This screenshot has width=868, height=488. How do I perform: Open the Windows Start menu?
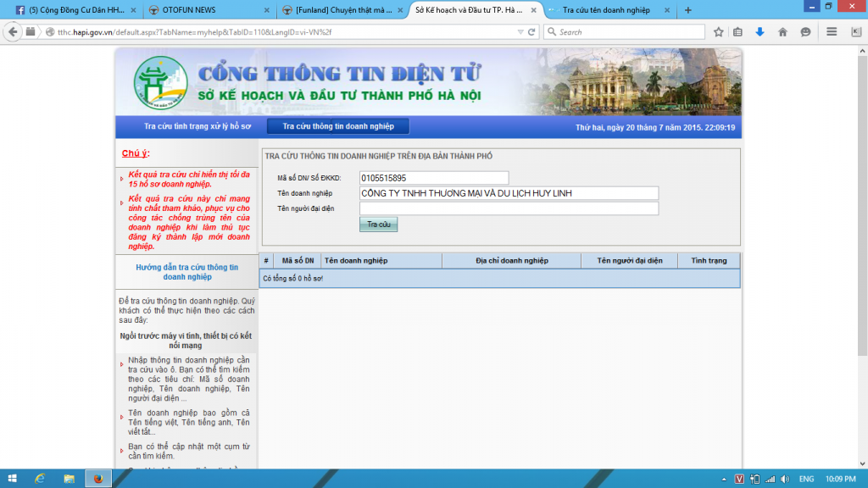pos(12,479)
